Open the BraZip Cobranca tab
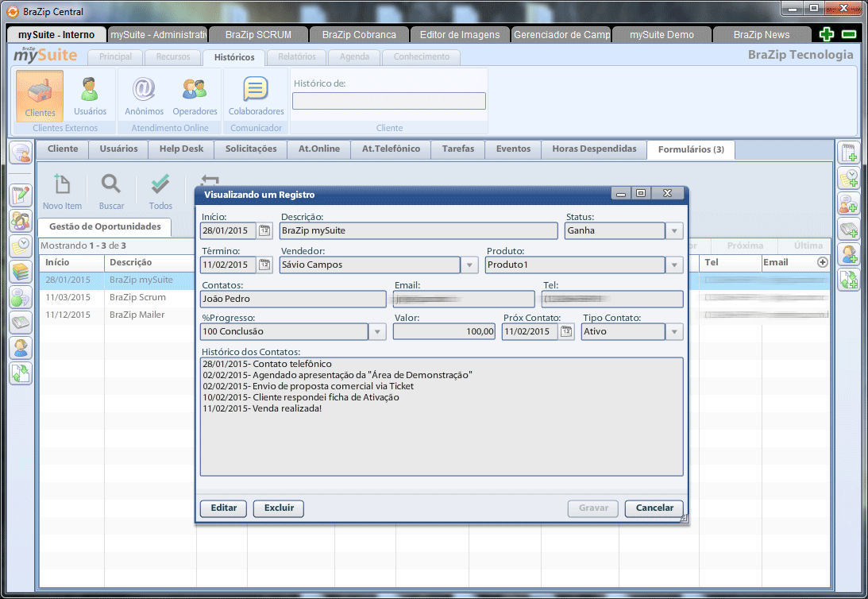868x599 pixels. (359, 34)
